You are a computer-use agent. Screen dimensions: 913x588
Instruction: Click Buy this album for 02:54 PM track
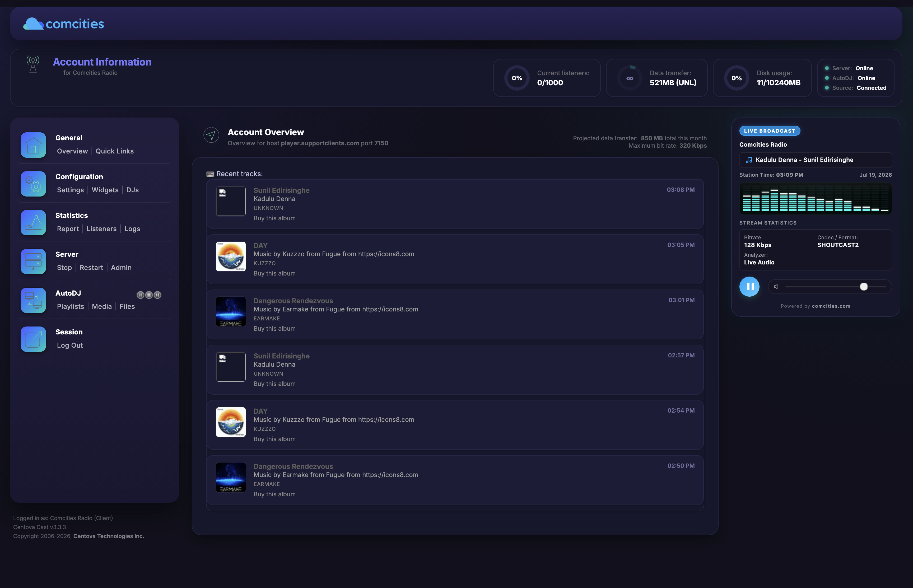274,439
